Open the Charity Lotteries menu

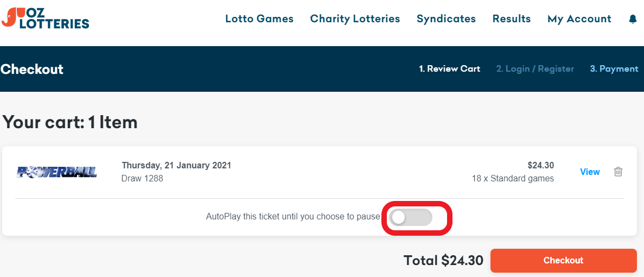click(x=355, y=19)
